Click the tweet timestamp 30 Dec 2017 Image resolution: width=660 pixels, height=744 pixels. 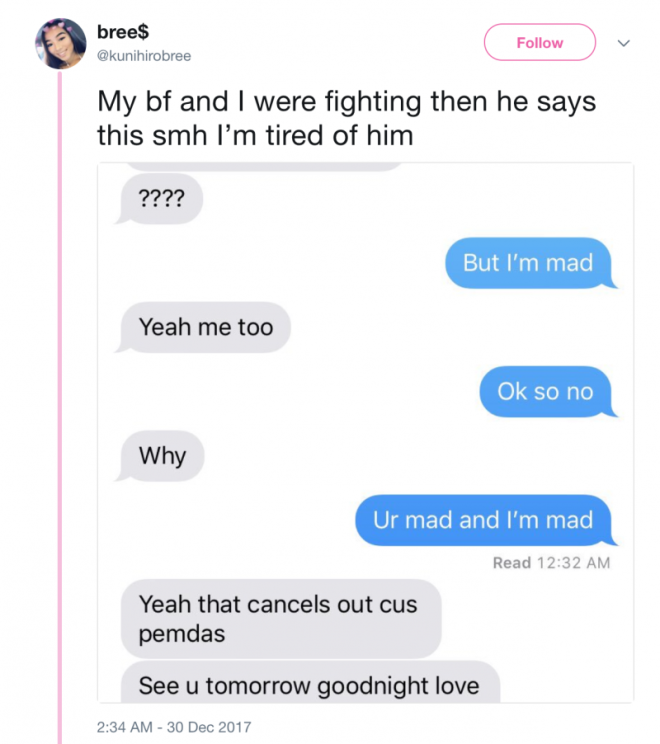(x=174, y=727)
